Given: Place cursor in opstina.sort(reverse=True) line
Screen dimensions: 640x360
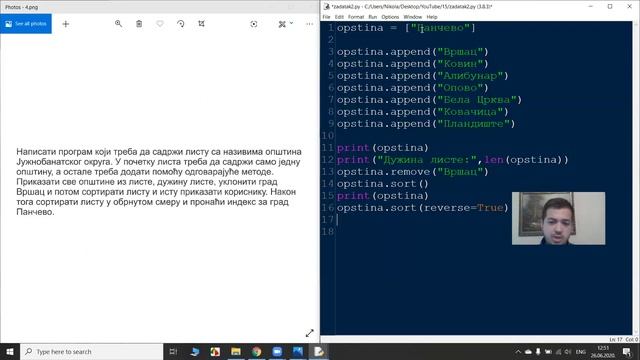Looking at the screenshot, I should point(422,208).
